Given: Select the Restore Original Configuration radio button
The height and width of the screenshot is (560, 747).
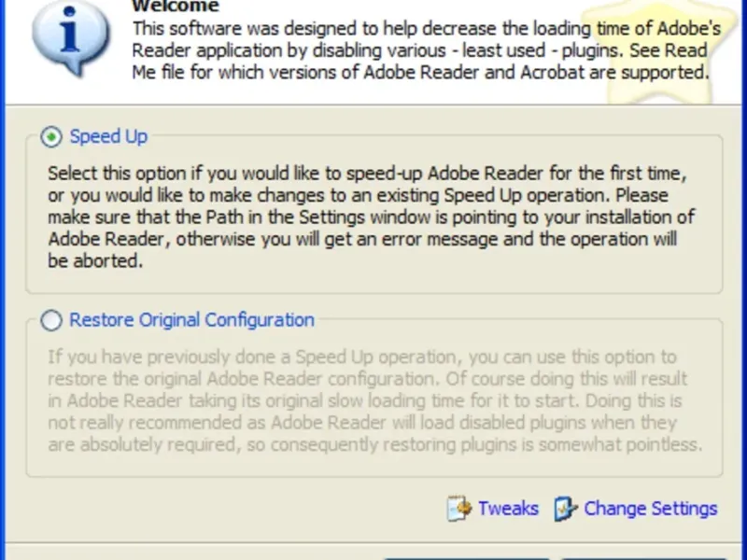Looking at the screenshot, I should click(x=52, y=321).
